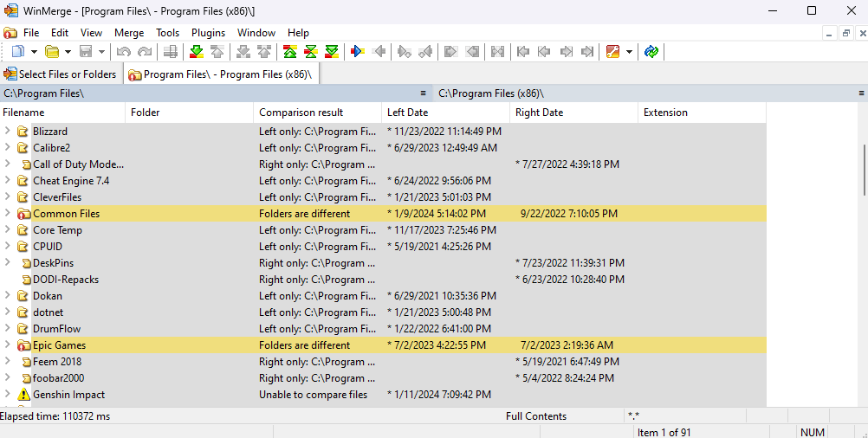Sort by Comparison result column header
The image size is (868, 438).
pos(301,113)
